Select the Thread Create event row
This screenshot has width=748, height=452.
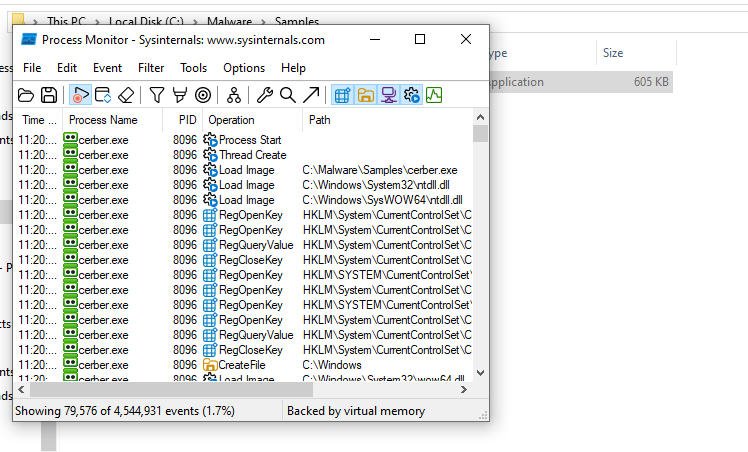(x=244, y=155)
